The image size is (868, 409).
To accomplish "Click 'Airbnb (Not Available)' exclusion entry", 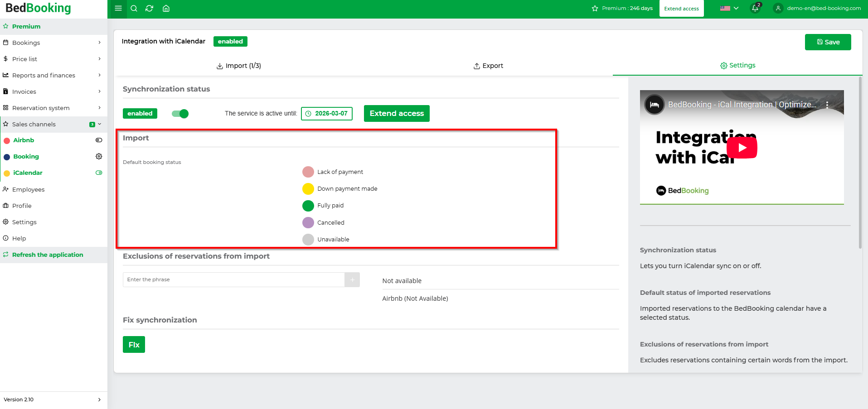I will pyautogui.click(x=415, y=298).
